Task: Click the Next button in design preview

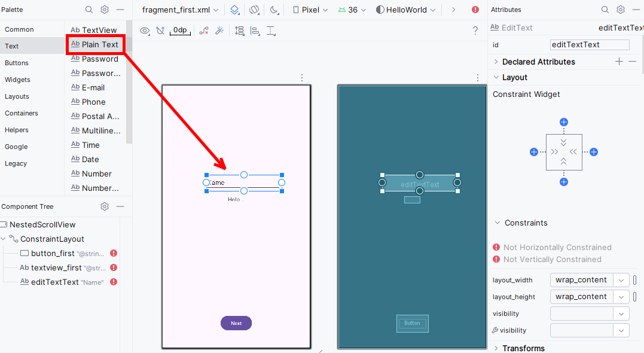Action: [x=236, y=323]
